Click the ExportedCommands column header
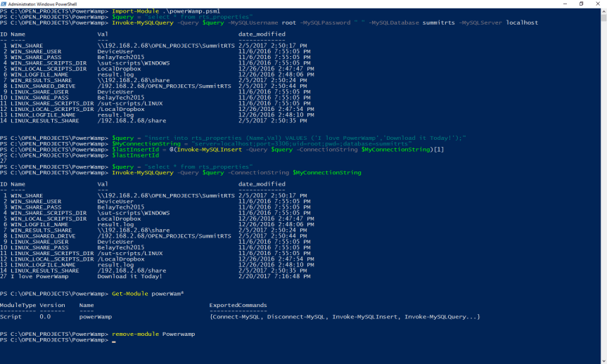 coord(238,306)
